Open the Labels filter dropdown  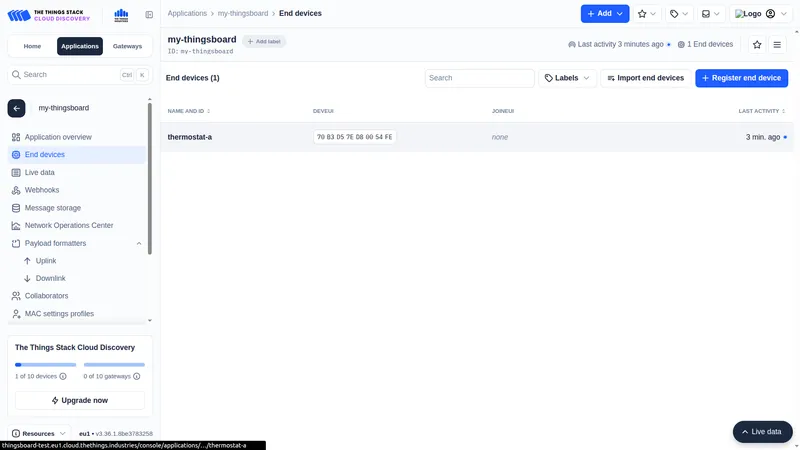point(567,78)
